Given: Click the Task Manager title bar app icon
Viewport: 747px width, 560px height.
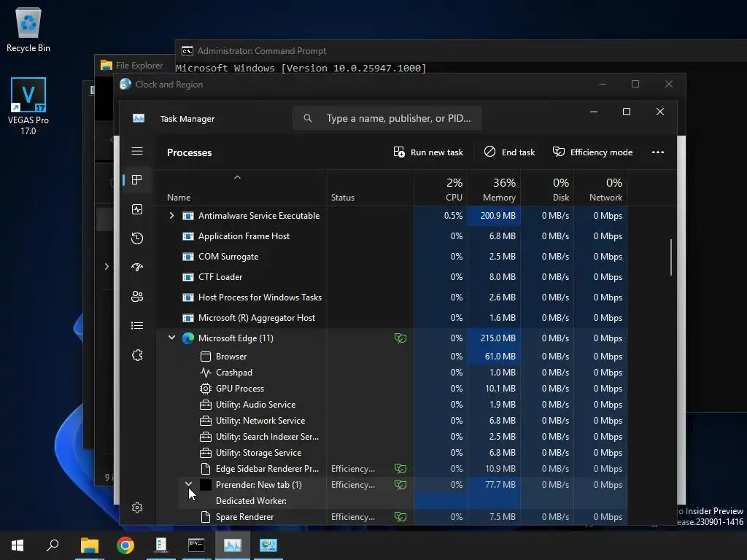Looking at the screenshot, I should [139, 118].
